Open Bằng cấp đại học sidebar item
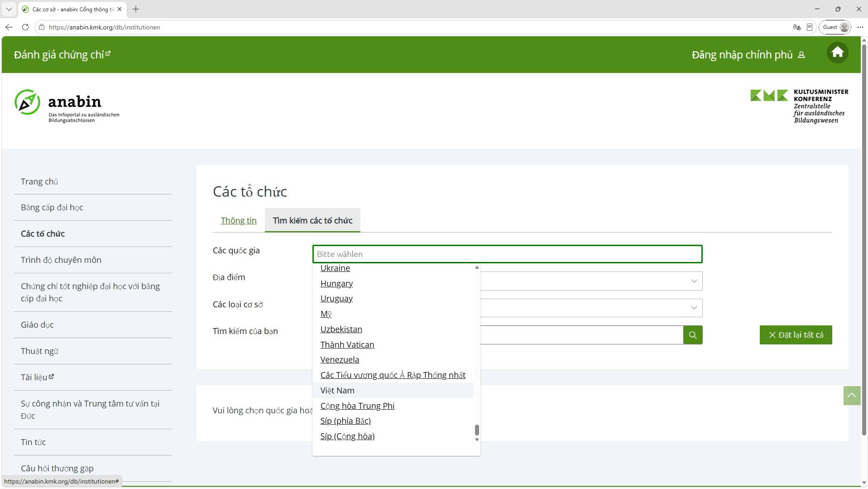This screenshot has width=868, height=489. 52,207
